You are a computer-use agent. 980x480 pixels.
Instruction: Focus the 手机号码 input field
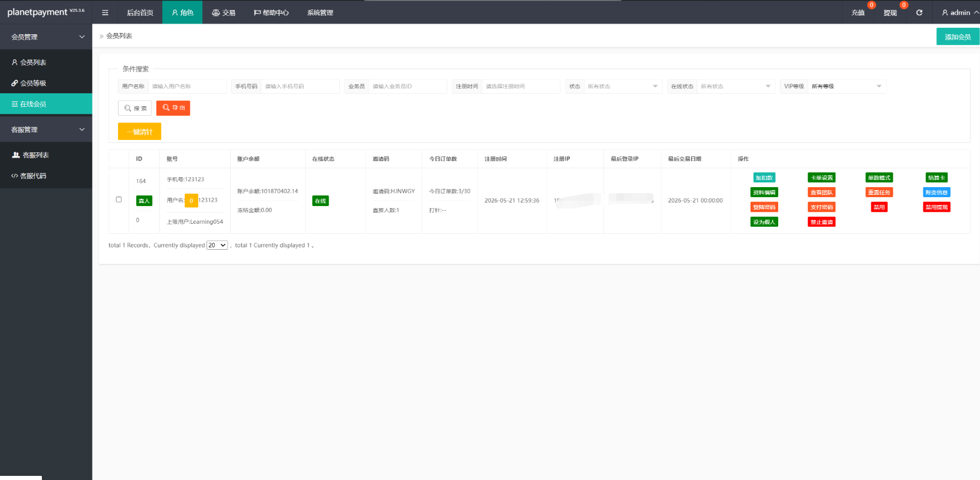coord(300,86)
